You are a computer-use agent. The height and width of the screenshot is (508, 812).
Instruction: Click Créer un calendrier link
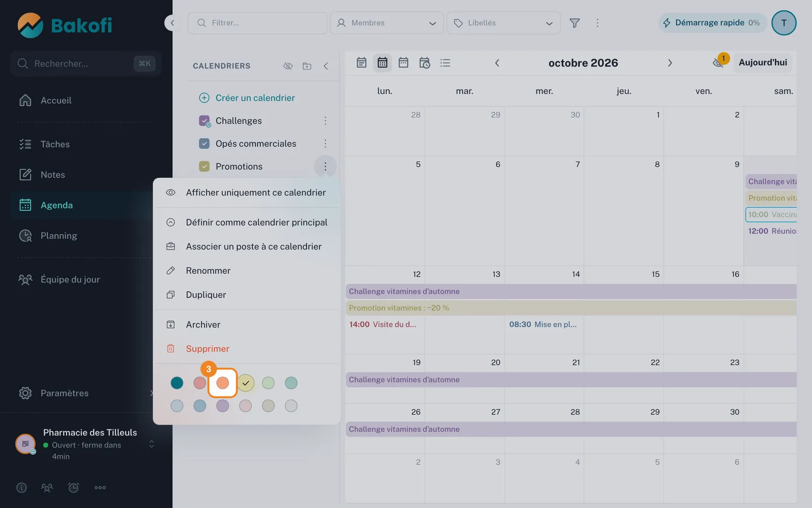point(247,98)
